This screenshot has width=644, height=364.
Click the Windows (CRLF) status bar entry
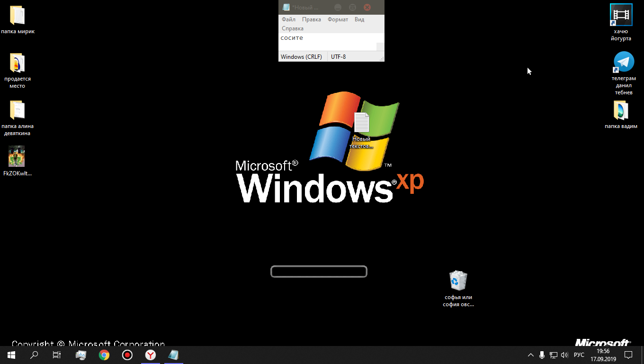pos(301,57)
